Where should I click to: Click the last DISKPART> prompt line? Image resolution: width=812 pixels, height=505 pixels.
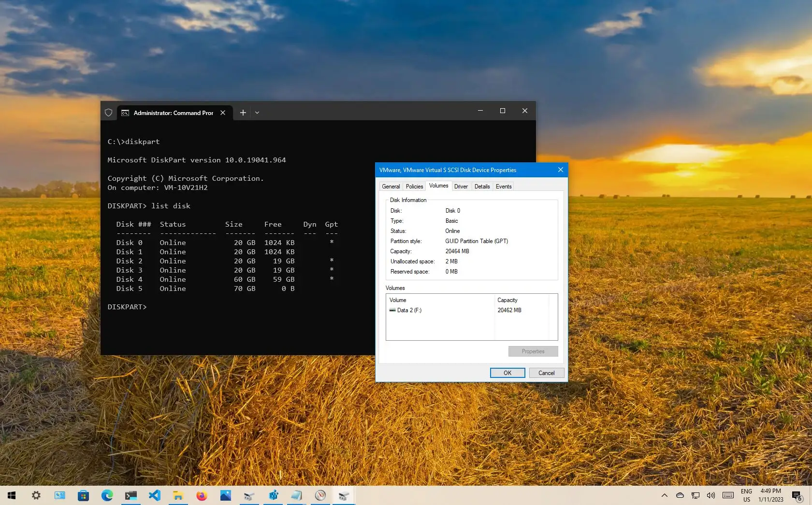pos(127,307)
